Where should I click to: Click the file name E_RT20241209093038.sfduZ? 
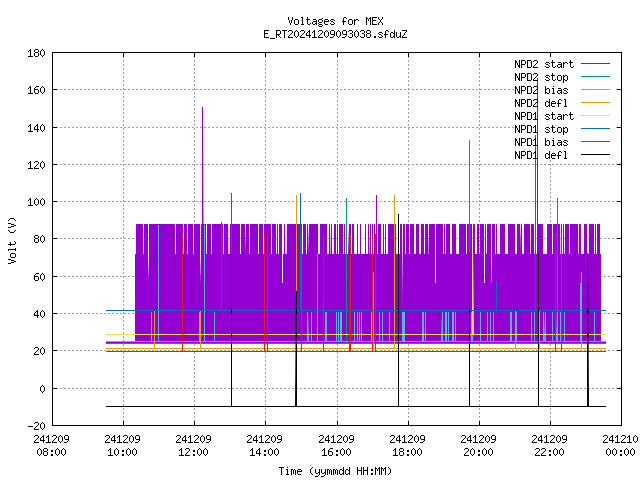[335, 34]
